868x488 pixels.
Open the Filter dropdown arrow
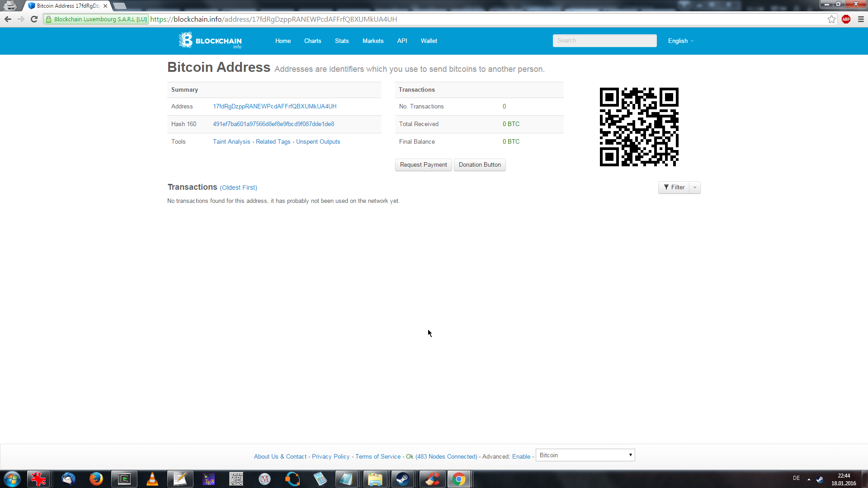(695, 188)
